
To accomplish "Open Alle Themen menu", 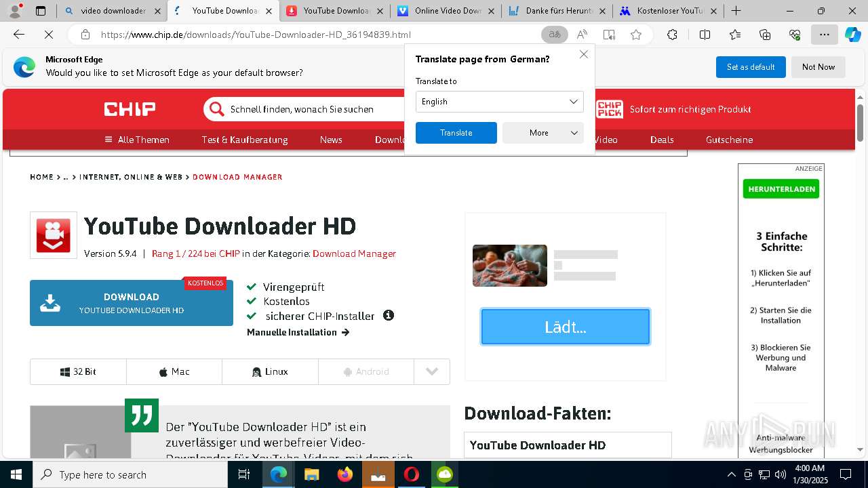I will click(x=137, y=140).
